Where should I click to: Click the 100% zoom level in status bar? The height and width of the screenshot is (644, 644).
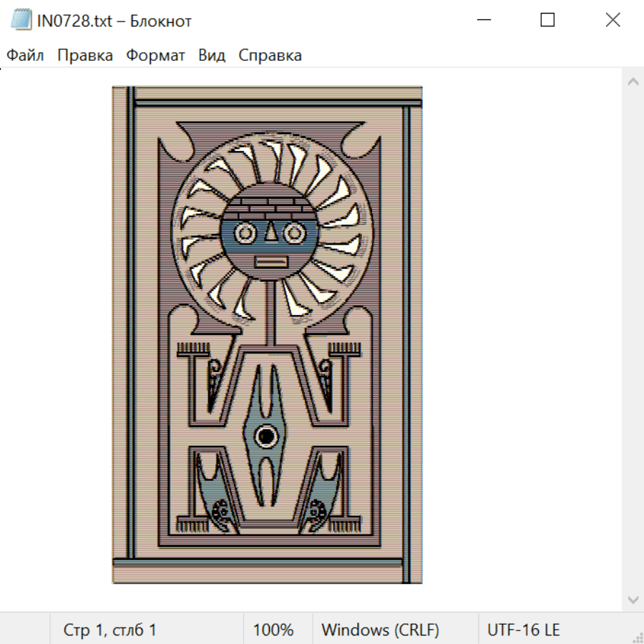point(273,630)
